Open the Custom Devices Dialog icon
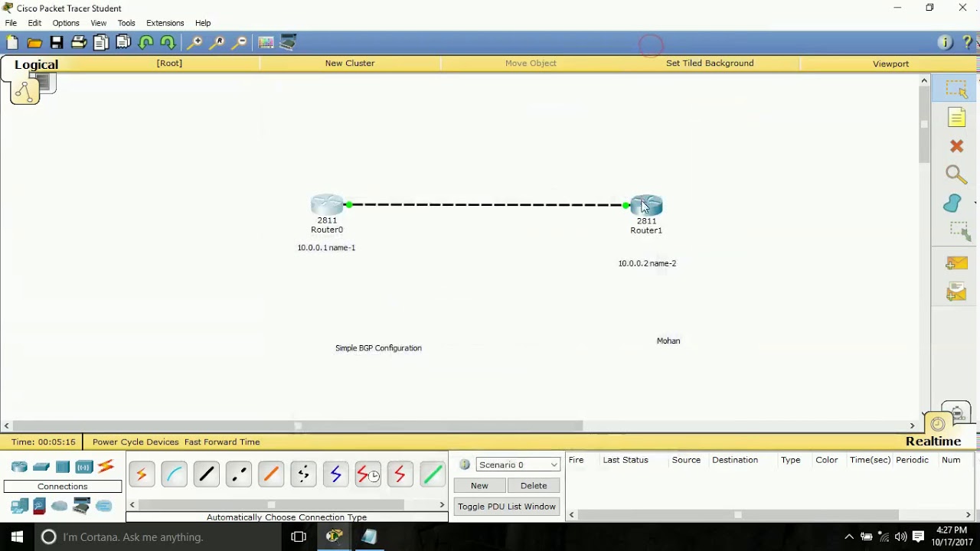Viewport: 980px width, 551px height. (288, 43)
